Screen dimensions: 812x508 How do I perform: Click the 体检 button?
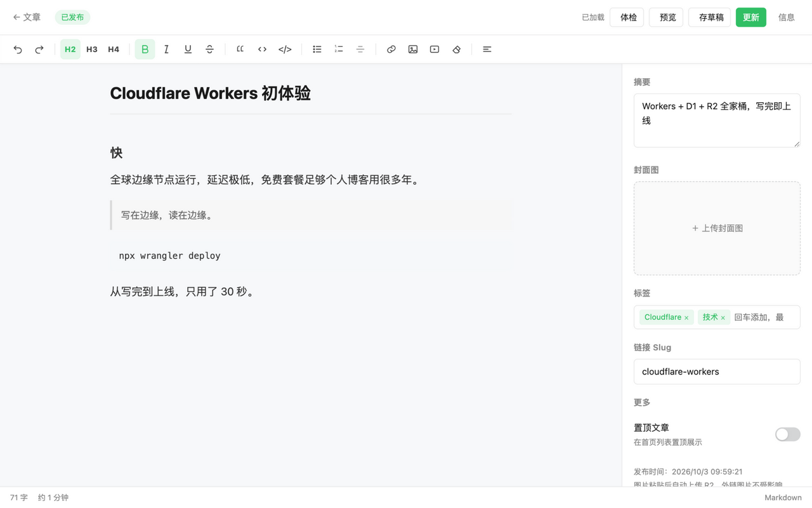627,17
